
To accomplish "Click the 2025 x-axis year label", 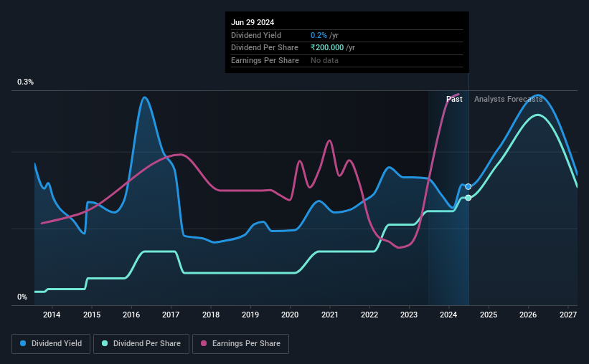I will [489, 315].
